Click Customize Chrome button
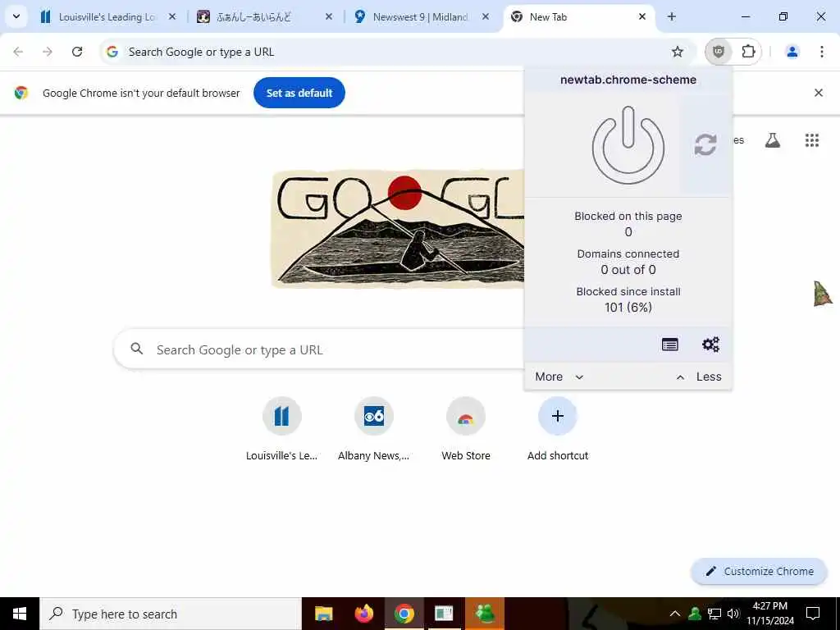Screen dimensions: 840x630 click(759, 572)
